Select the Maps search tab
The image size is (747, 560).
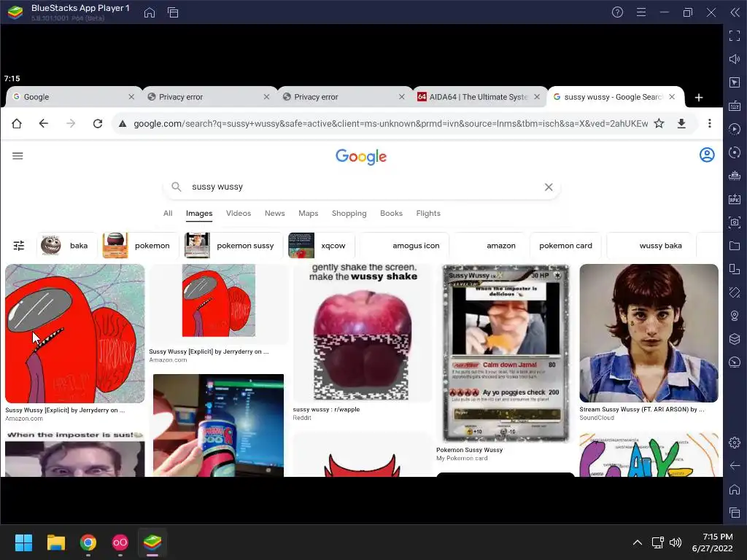[x=309, y=214]
